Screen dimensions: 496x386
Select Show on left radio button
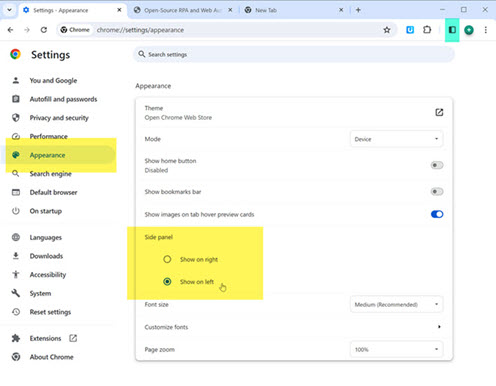coord(167,282)
